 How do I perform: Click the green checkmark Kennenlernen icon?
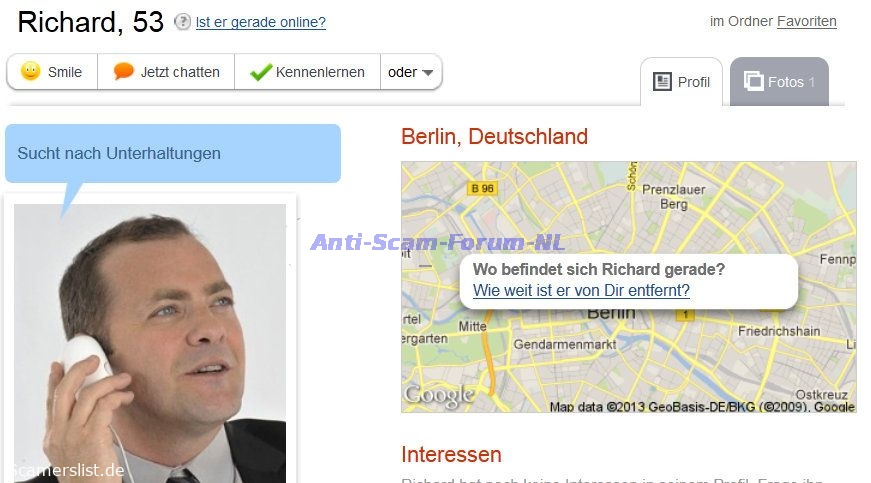(261, 72)
